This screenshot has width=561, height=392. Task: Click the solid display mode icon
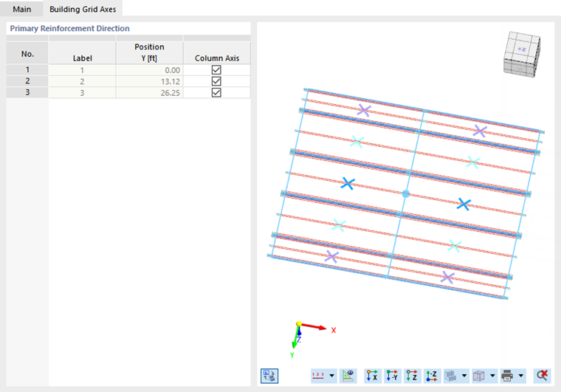pos(451,376)
